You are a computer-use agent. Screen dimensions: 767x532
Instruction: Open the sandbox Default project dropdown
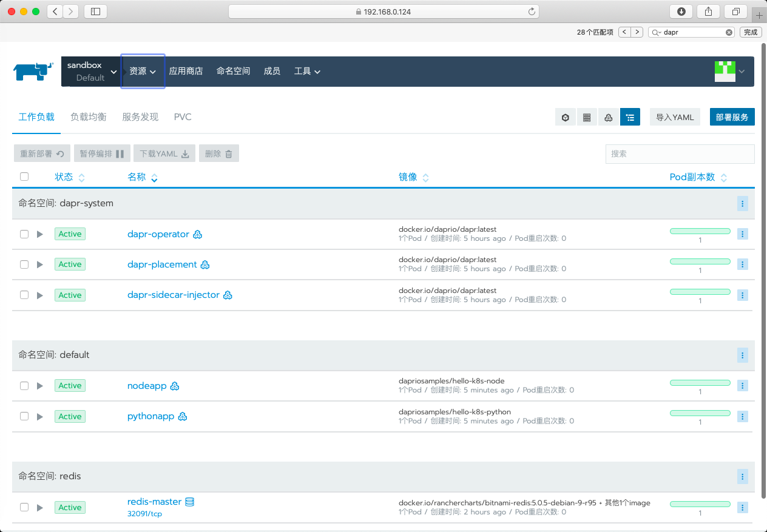(x=91, y=71)
